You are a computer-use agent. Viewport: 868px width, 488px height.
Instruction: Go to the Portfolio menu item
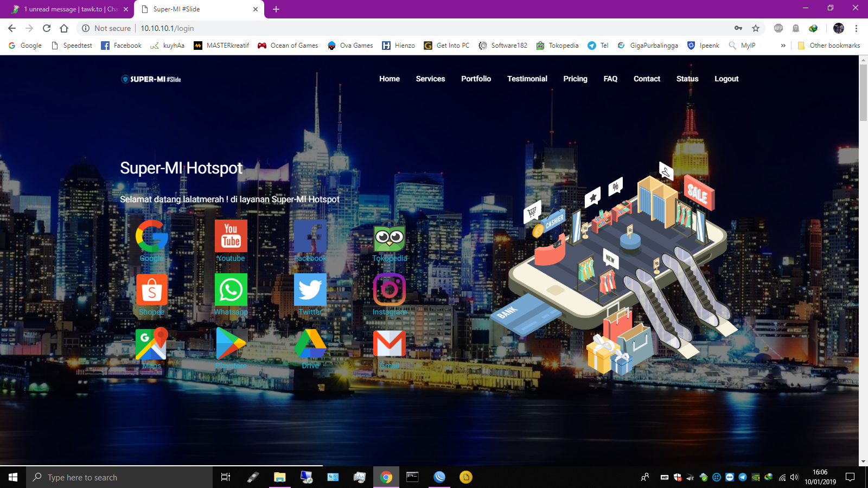click(476, 79)
